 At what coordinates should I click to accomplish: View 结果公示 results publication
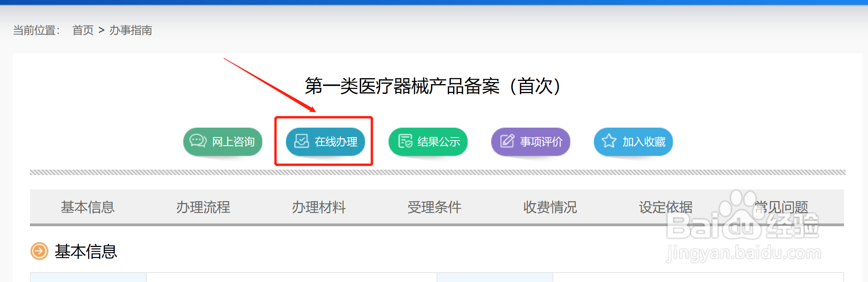(428, 142)
